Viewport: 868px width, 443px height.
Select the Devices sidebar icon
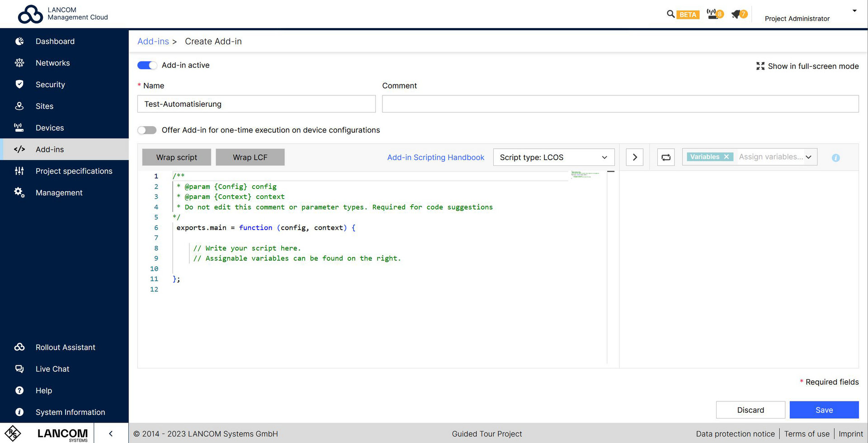coord(19,127)
